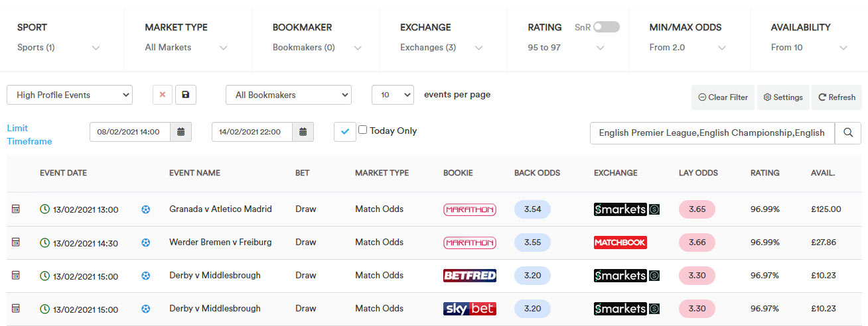Open the Market Type filter menu

click(x=186, y=38)
